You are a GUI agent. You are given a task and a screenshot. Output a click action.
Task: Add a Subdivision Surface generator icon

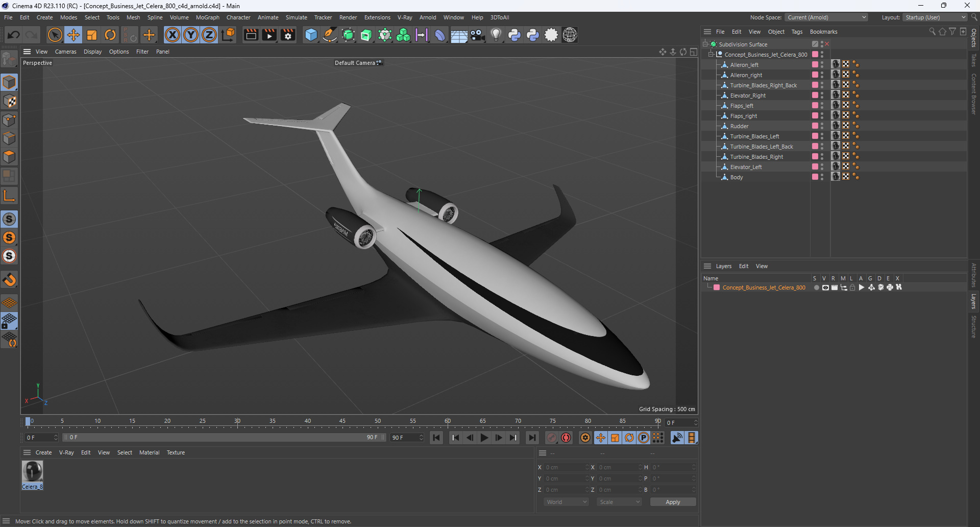tap(348, 35)
